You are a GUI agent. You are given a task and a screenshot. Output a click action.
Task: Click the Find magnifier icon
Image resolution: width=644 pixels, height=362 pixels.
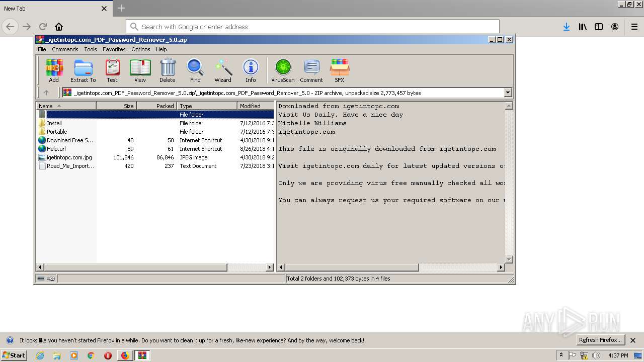click(x=195, y=70)
